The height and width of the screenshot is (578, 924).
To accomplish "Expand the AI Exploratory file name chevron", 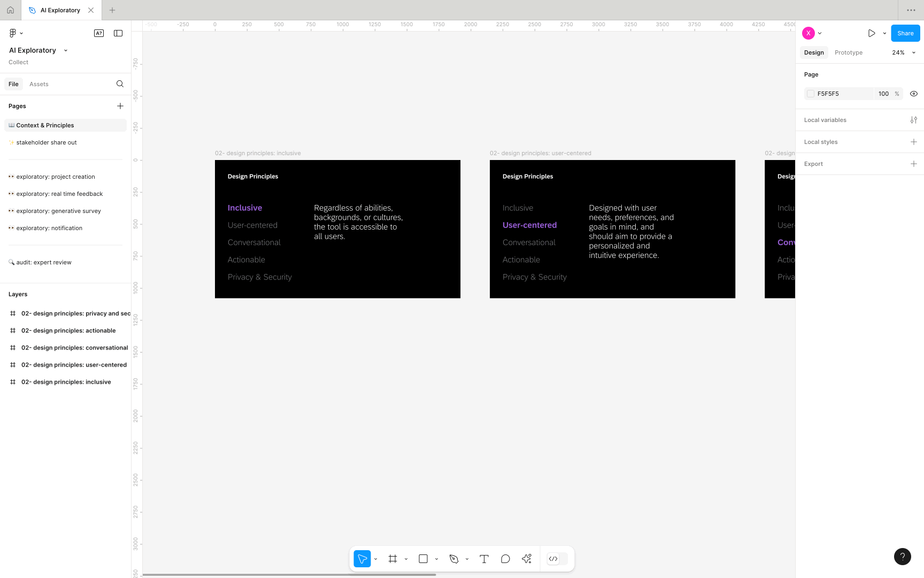I will coord(66,50).
